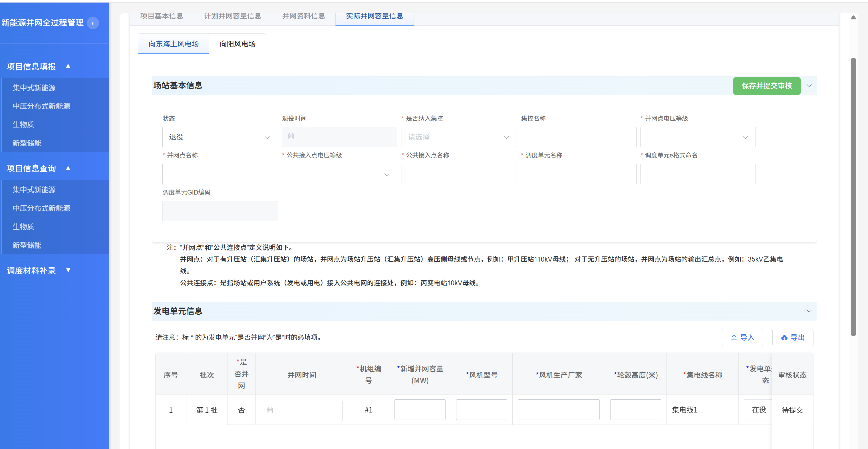This screenshot has height=449, width=868.
Task: Focus the 调度单元名称 input field
Action: [x=578, y=174]
